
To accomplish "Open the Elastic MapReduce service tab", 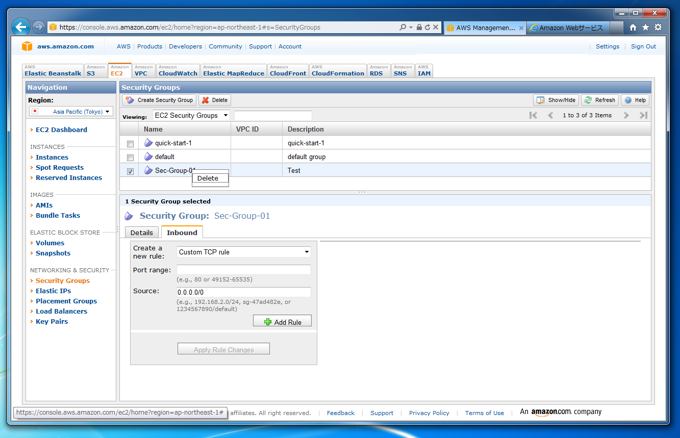I will point(233,71).
